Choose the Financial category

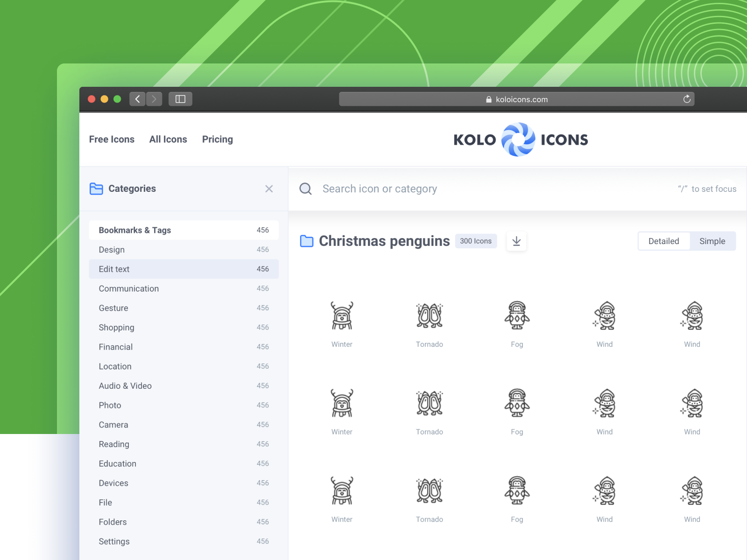click(184, 347)
